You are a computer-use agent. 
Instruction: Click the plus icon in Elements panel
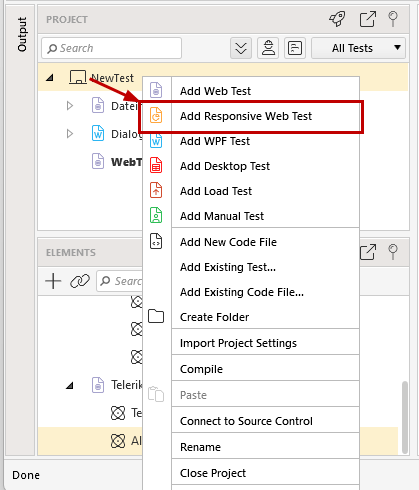tap(53, 281)
